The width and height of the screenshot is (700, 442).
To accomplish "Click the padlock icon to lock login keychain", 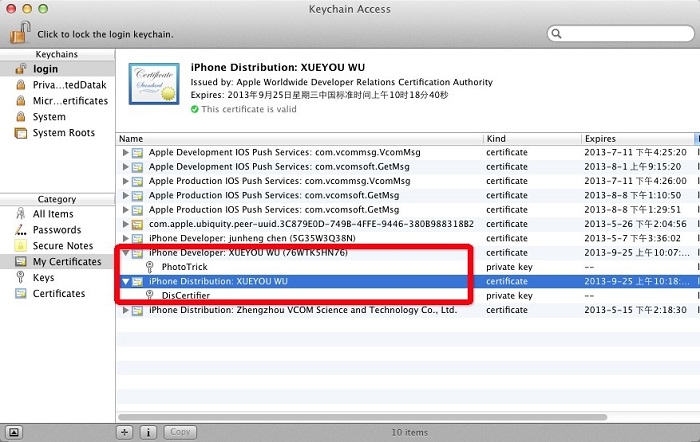I will (x=20, y=32).
